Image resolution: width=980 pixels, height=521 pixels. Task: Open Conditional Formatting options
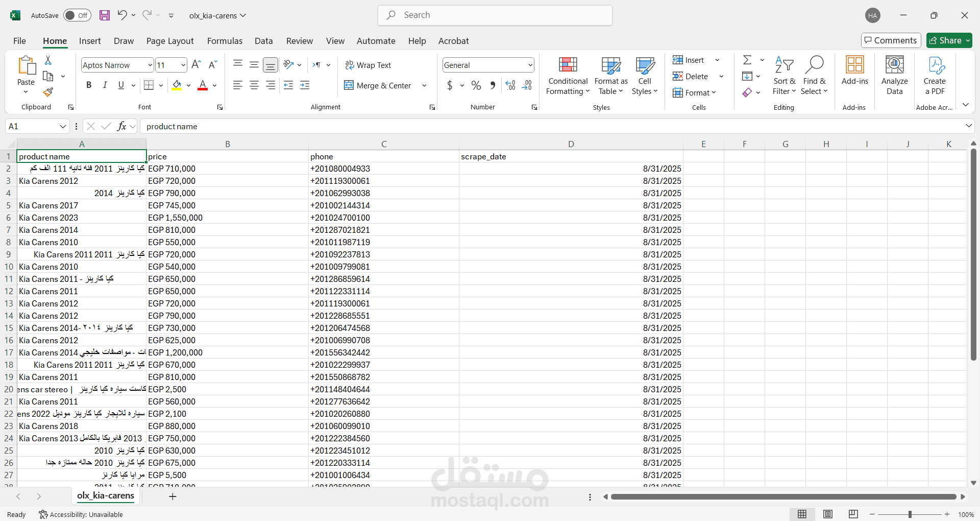point(568,75)
